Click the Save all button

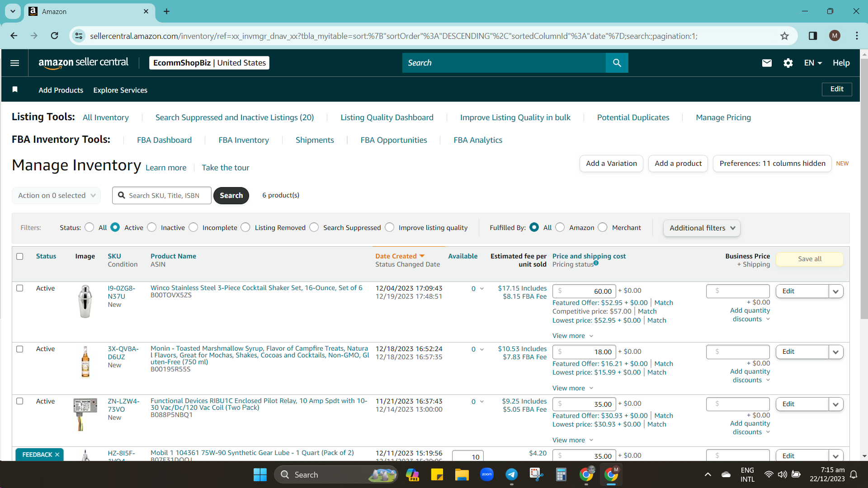810,259
